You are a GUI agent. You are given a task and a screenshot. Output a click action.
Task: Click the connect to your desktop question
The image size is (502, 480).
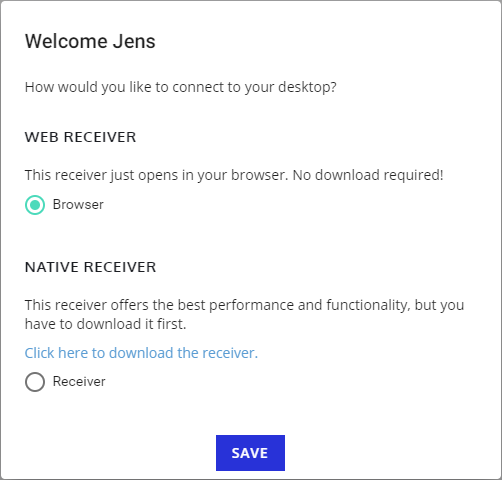pos(181,87)
